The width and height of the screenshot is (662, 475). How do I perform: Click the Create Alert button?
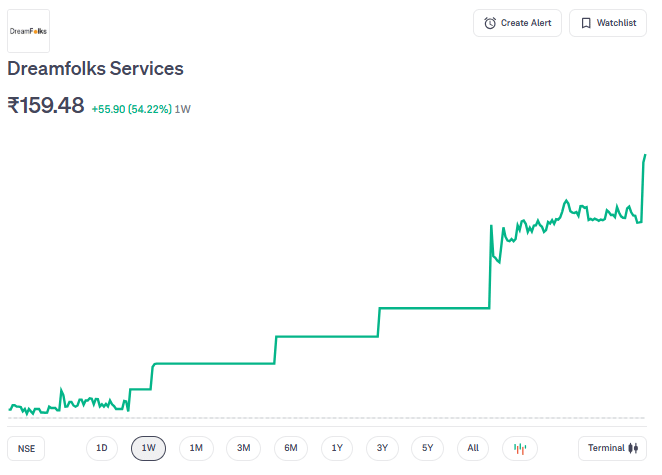click(x=517, y=23)
